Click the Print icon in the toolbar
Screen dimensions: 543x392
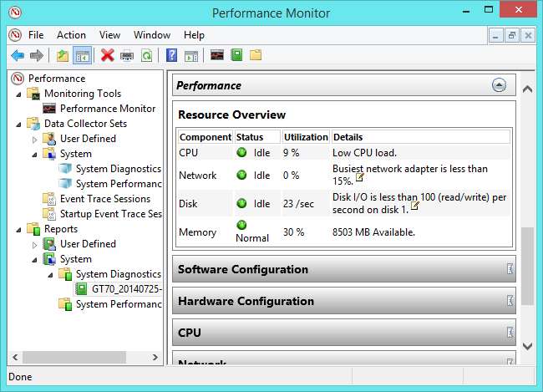click(127, 55)
